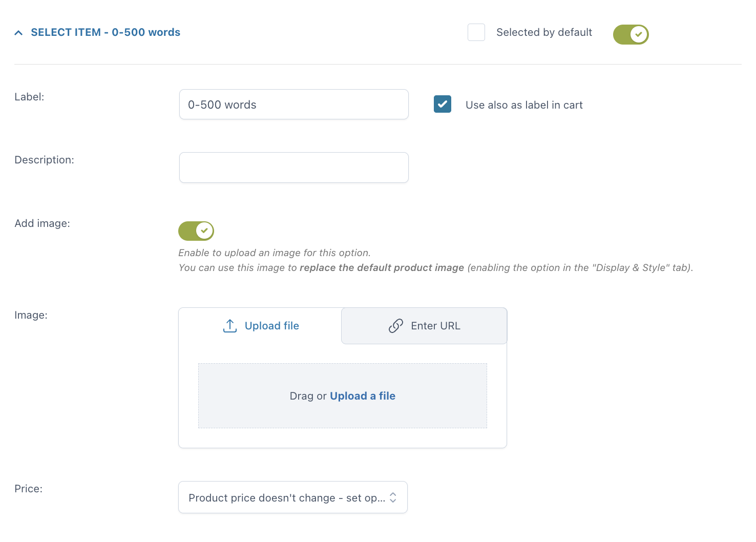The width and height of the screenshot is (756, 542).
Task: Switch to the Enter URL tab
Action: point(424,326)
